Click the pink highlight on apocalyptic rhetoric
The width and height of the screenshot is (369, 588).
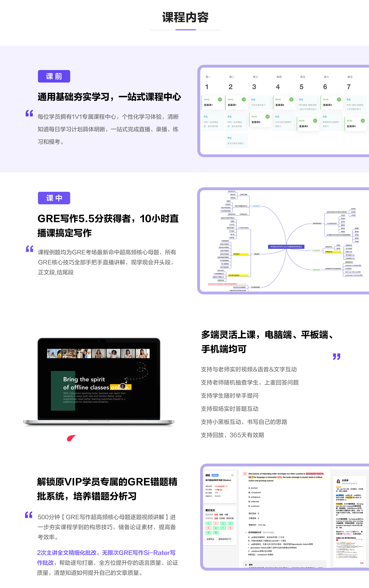point(315,474)
